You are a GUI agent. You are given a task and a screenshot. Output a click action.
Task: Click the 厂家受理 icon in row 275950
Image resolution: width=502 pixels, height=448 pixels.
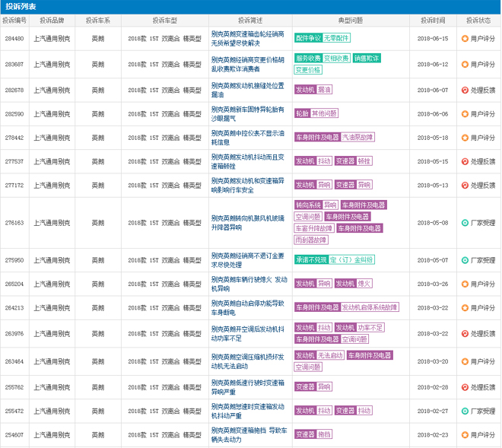(x=465, y=260)
